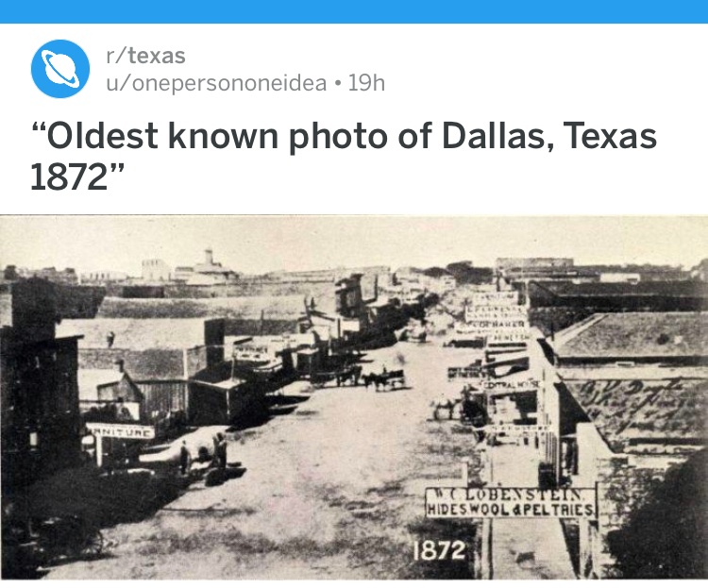Click the Hides Wool & Peltries sign line

tap(510, 510)
